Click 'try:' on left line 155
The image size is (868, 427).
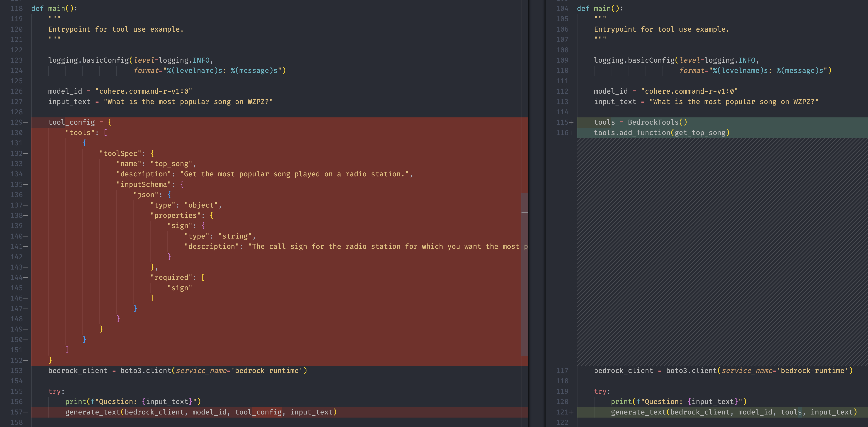[x=56, y=391]
